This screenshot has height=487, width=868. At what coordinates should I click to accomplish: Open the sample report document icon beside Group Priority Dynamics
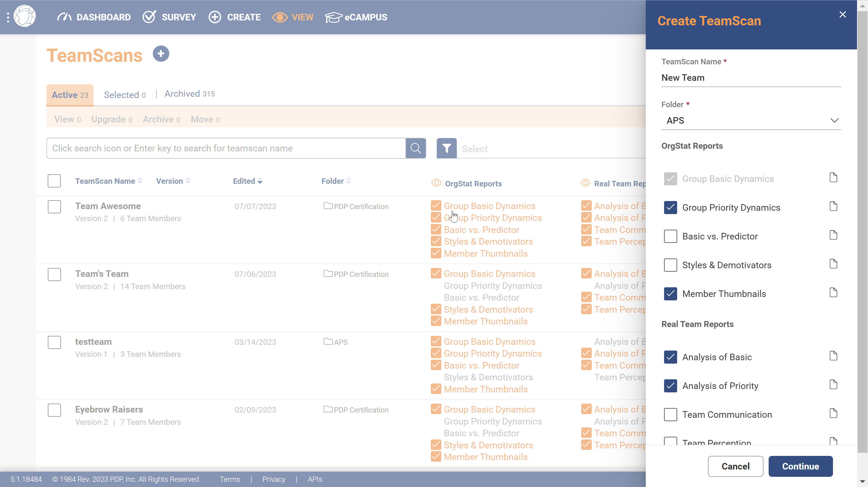[833, 206]
